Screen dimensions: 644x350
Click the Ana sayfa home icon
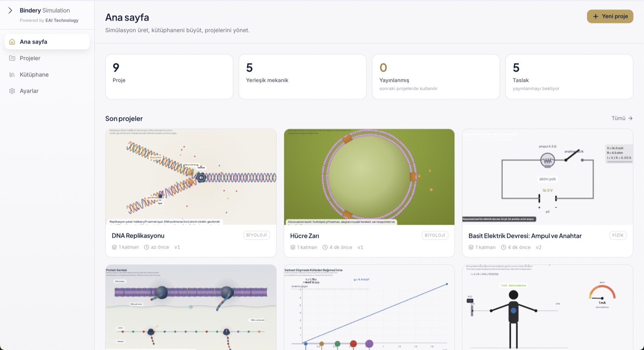(x=12, y=42)
